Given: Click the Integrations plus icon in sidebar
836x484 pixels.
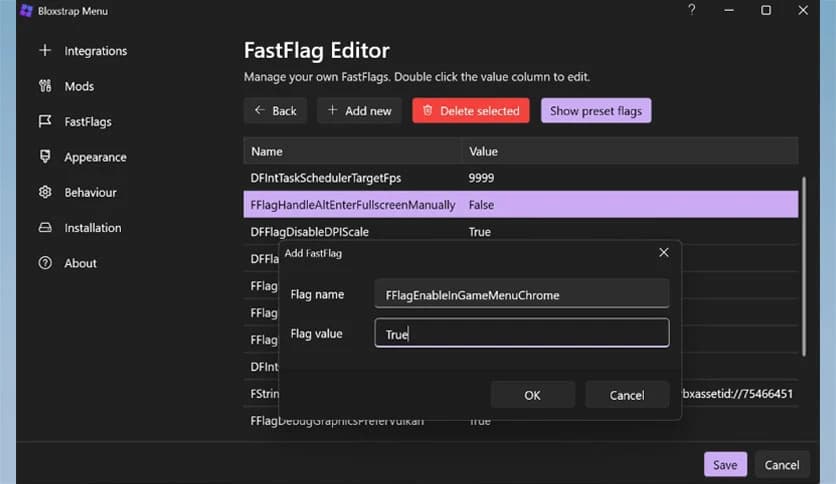Looking at the screenshot, I should pyautogui.click(x=44, y=51).
